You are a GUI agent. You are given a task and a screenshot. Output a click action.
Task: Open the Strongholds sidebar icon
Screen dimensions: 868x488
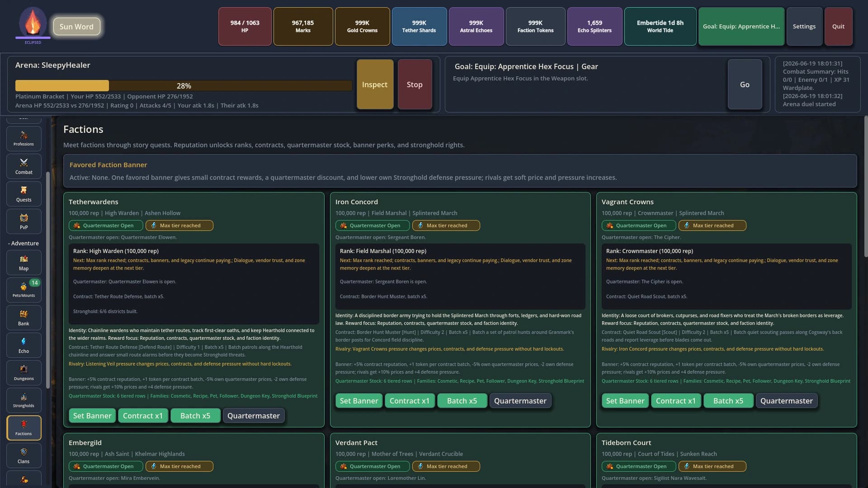pyautogui.click(x=24, y=400)
